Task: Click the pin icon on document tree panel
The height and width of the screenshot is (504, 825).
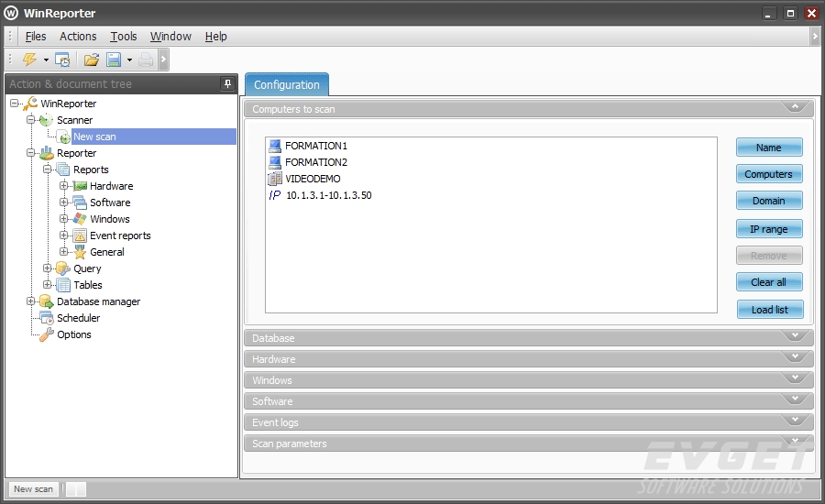Action: pos(227,83)
